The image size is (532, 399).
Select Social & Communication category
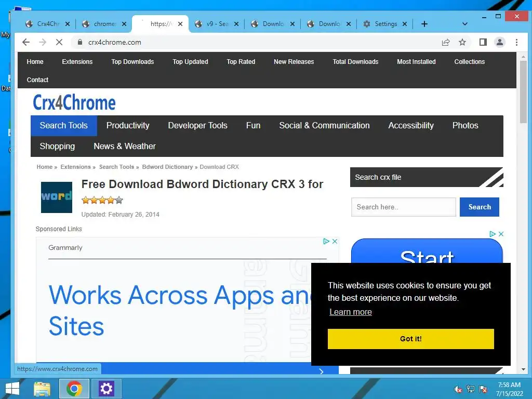click(x=324, y=126)
